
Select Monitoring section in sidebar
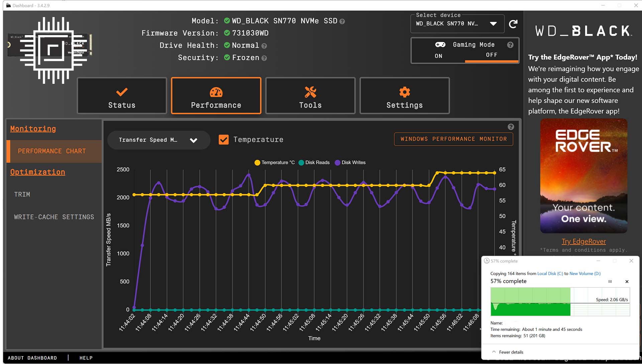[33, 129]
